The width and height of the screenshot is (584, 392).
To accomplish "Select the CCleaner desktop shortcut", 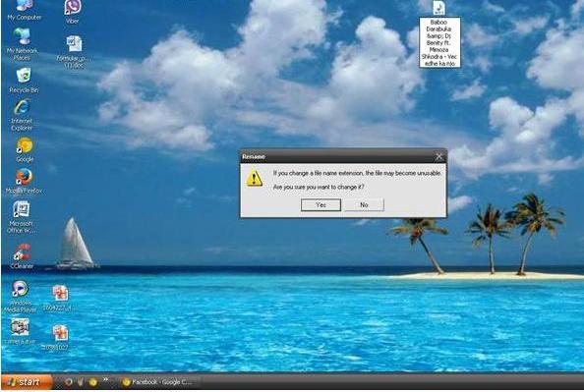I will pyautogui.click(x=22, y=256).
